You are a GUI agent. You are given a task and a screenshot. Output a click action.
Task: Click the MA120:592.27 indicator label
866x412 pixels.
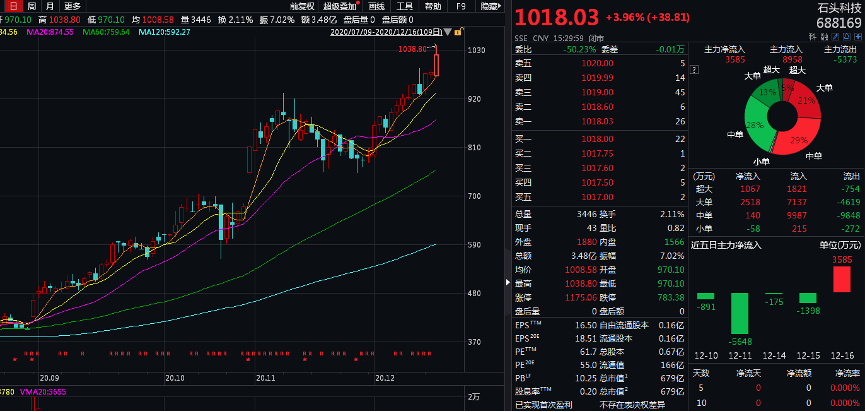pos(164,32)
